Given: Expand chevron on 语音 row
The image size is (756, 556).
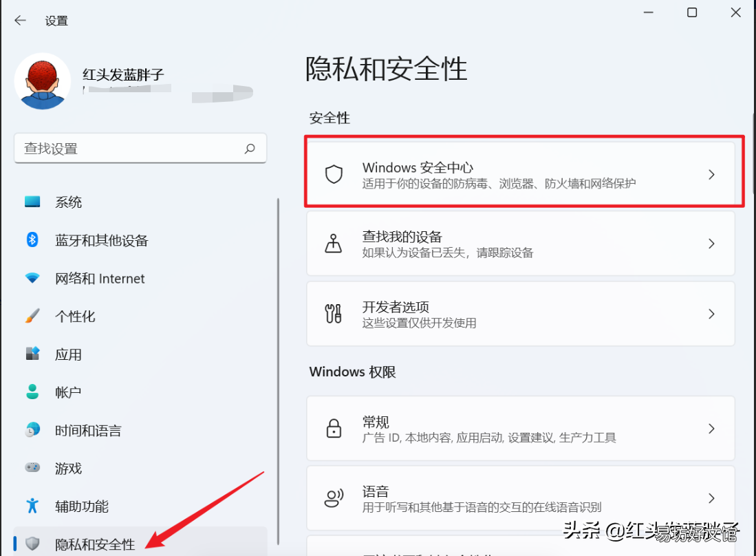Looking at the screenshot, I should coord(712,498).
